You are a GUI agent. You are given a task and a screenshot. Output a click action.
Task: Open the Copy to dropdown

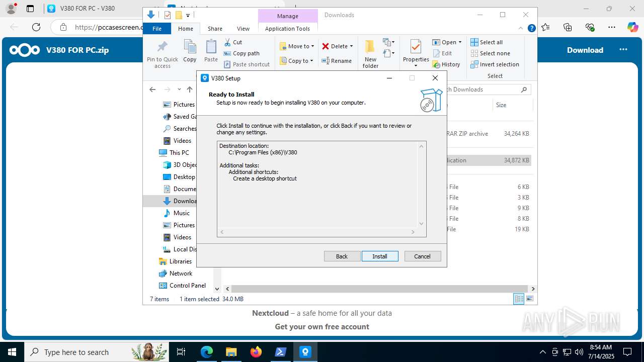(x=297, y=61)
